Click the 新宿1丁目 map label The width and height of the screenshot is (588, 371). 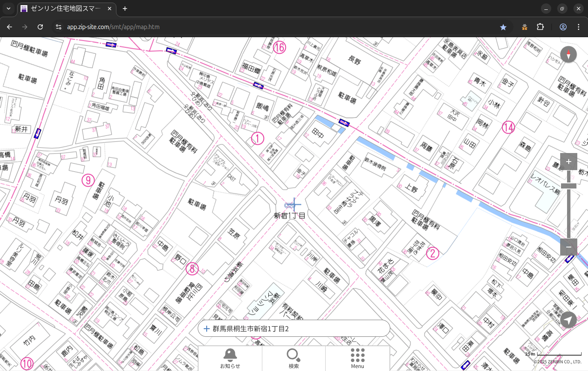tap(290, 216)
